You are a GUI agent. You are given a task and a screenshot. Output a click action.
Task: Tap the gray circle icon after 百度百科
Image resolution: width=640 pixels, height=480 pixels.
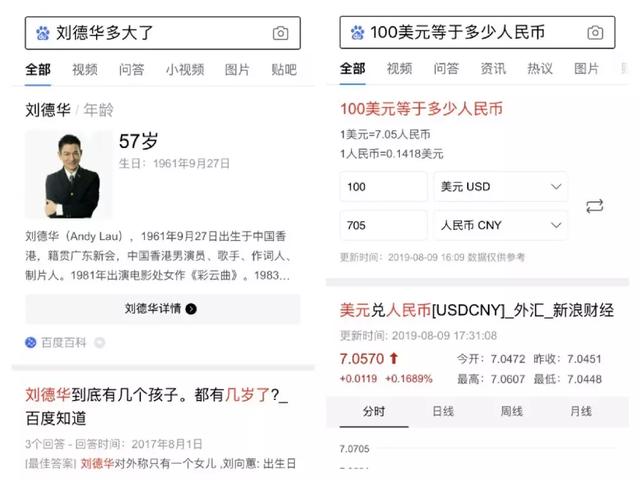[x=100, y=342]
